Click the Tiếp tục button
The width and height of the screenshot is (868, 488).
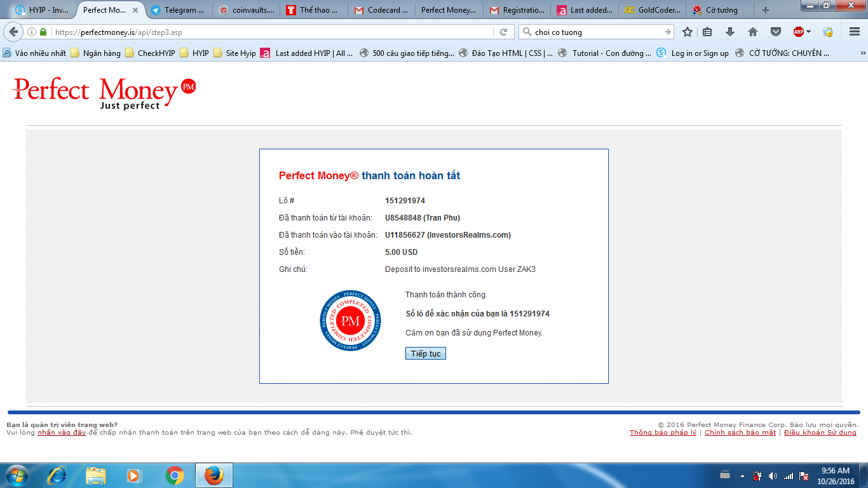pos(426,353)
